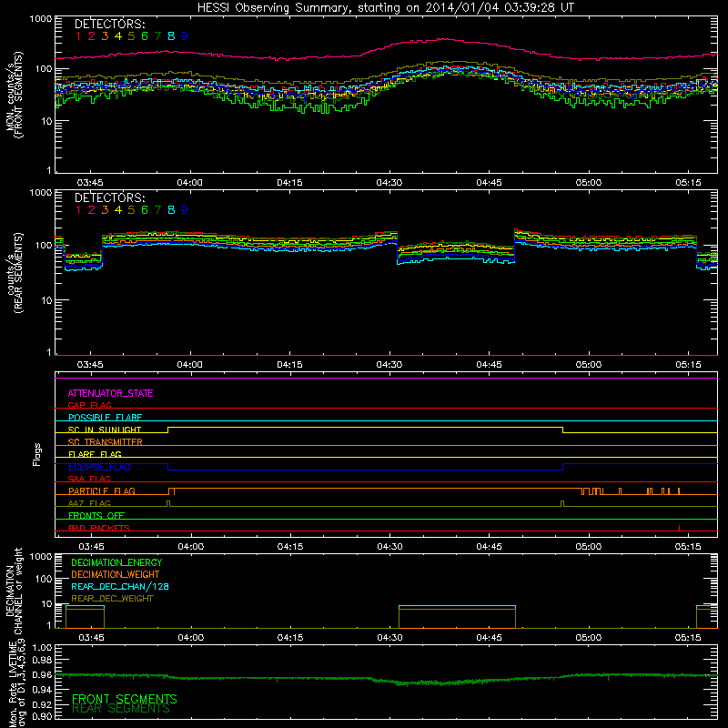728x728 pixels.
Task: Click the 0.90 livetime axis tick label
Action: (x=42, y=716)
